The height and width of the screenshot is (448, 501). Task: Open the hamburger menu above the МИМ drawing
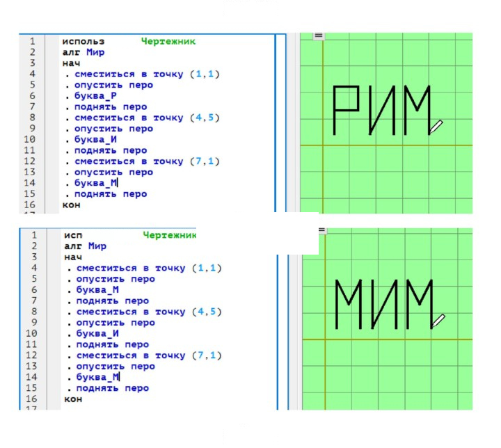tap(321, 230)
